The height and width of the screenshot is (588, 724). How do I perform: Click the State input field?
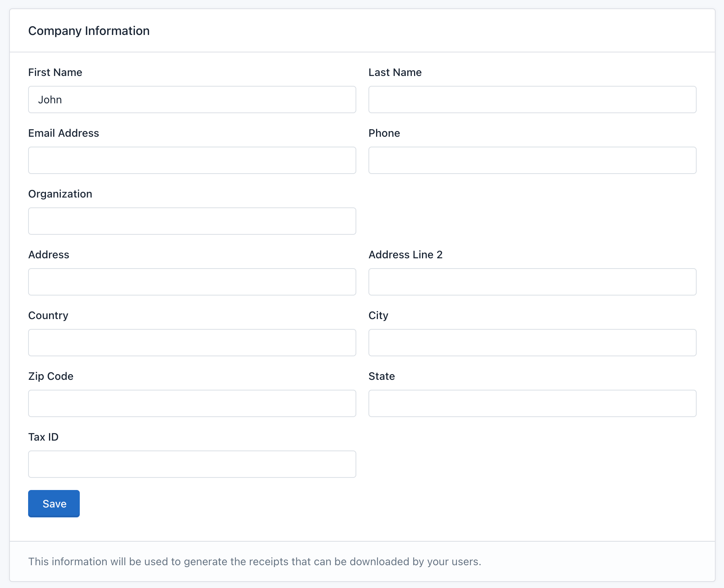coord(532,403)
